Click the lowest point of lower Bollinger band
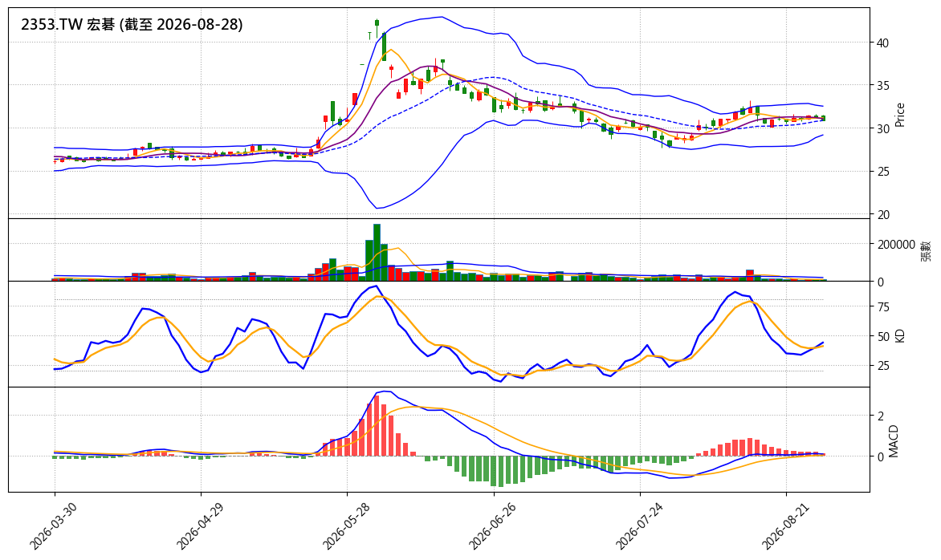941x560 pixels. tap(377, 208)
